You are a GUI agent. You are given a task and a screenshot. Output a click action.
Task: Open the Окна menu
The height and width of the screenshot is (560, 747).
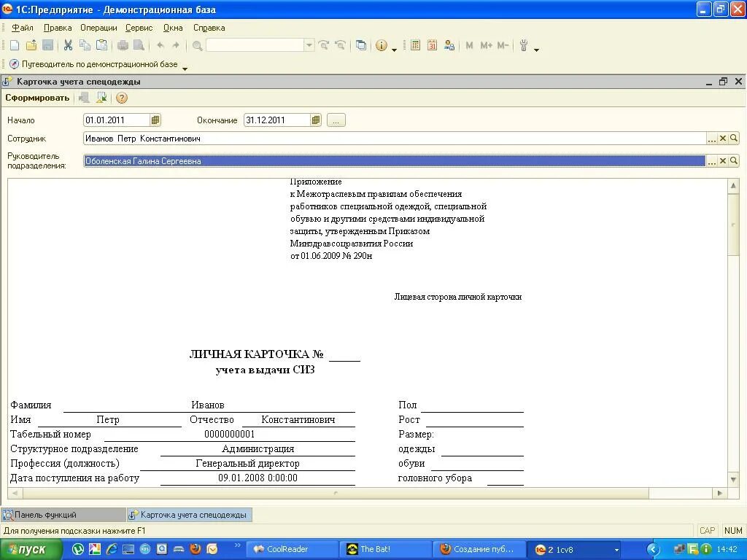click(x=173, y=28)
